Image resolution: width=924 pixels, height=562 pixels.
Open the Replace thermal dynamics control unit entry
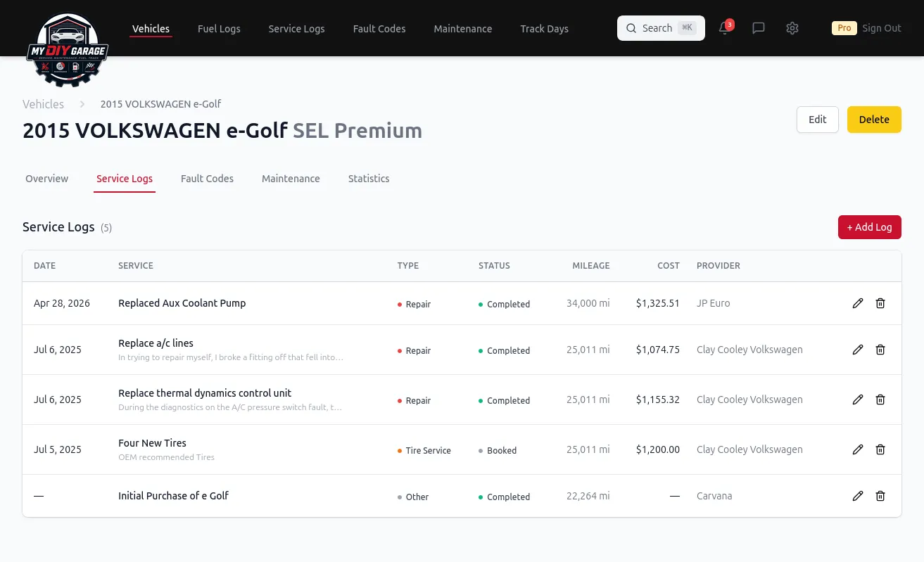pyautogui.click(x=205, y=393)
